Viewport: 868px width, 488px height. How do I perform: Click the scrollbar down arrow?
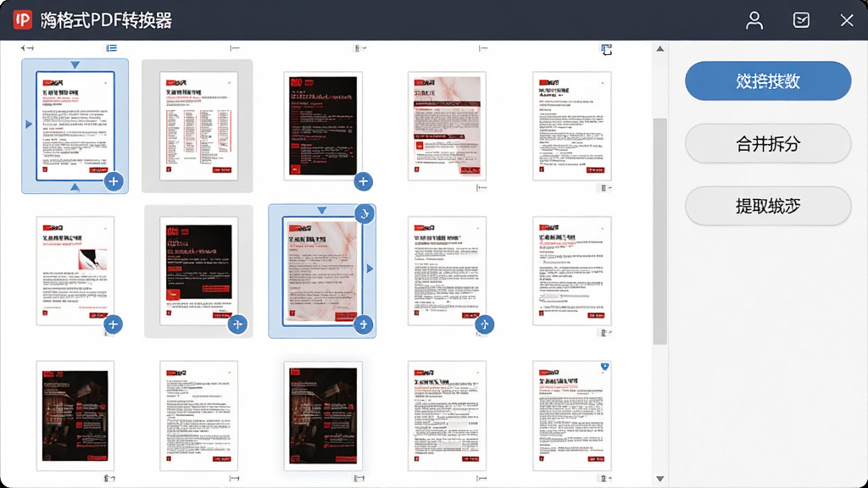coord(659,479)
